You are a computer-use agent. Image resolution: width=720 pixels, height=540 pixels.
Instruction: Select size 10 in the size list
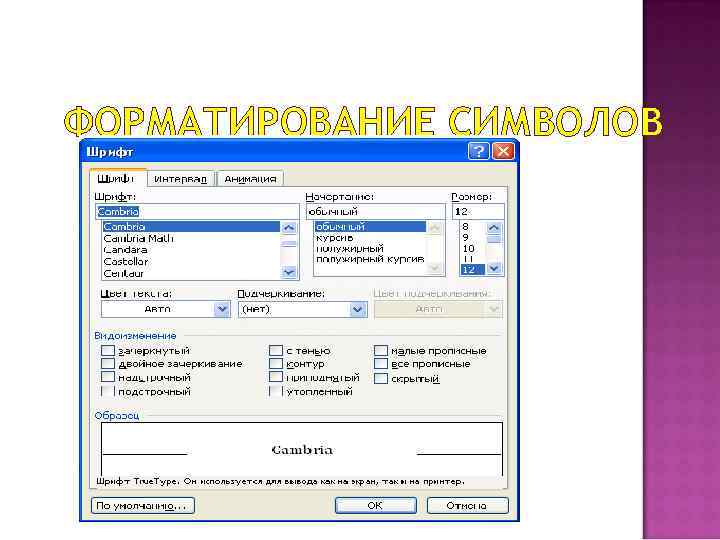(x=472, y=248)
